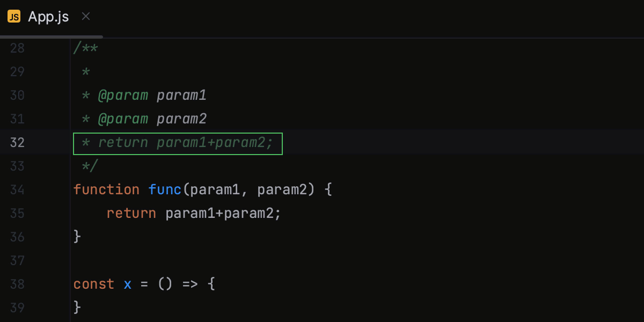Close the App.js tab
The width and height of the screenshot is (644, 322).
(x=85, y=17)
